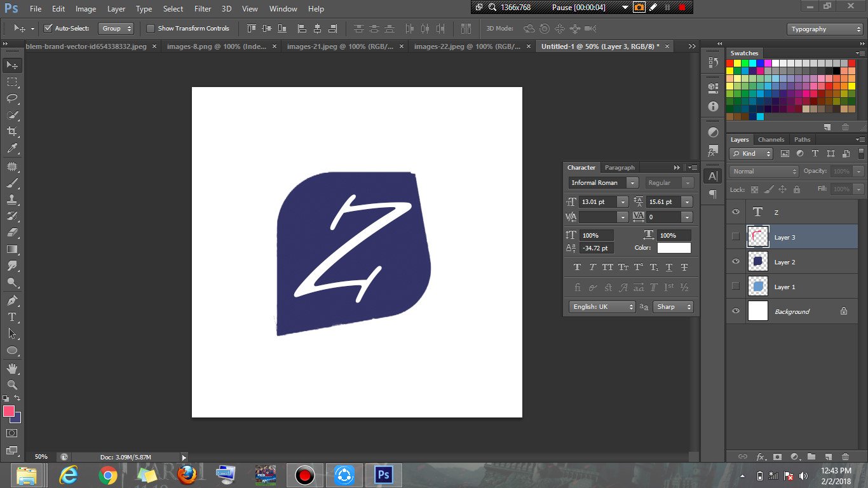The image size is (868, 488).
Task: Select the Crop tool
Action: 11,132
